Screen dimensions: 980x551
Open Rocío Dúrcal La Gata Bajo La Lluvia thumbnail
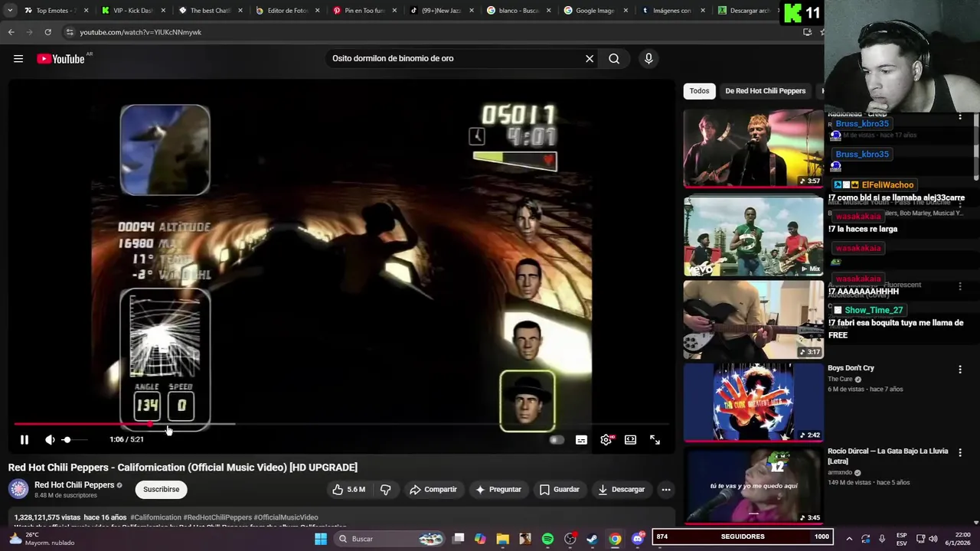753,486
